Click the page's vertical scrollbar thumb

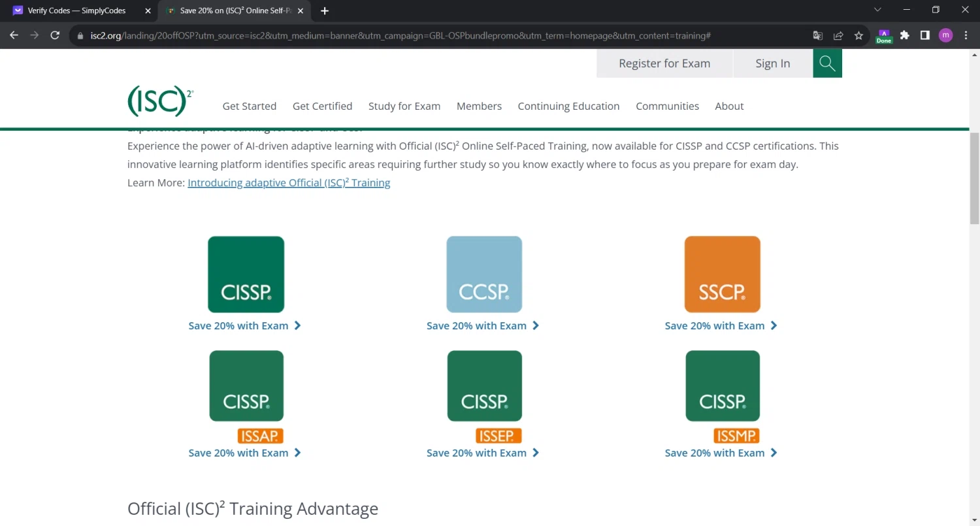(x=974, y=178)
